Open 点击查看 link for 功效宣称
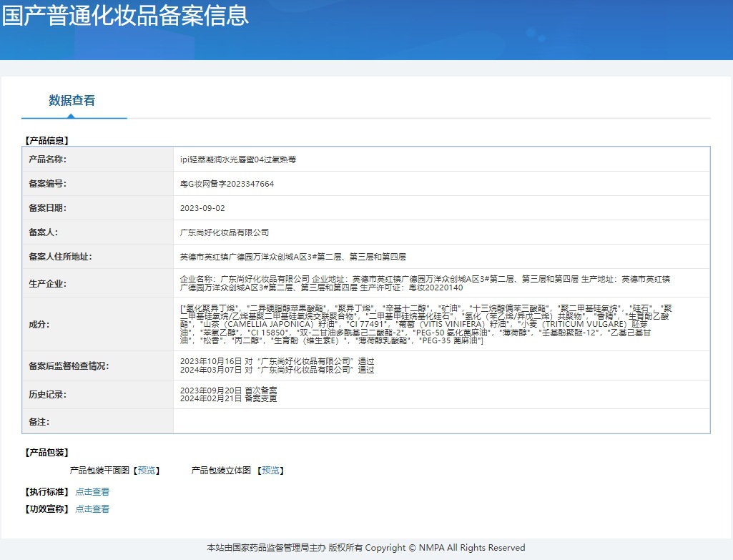This screenshot has height=560, width=733. pos(92,509)
